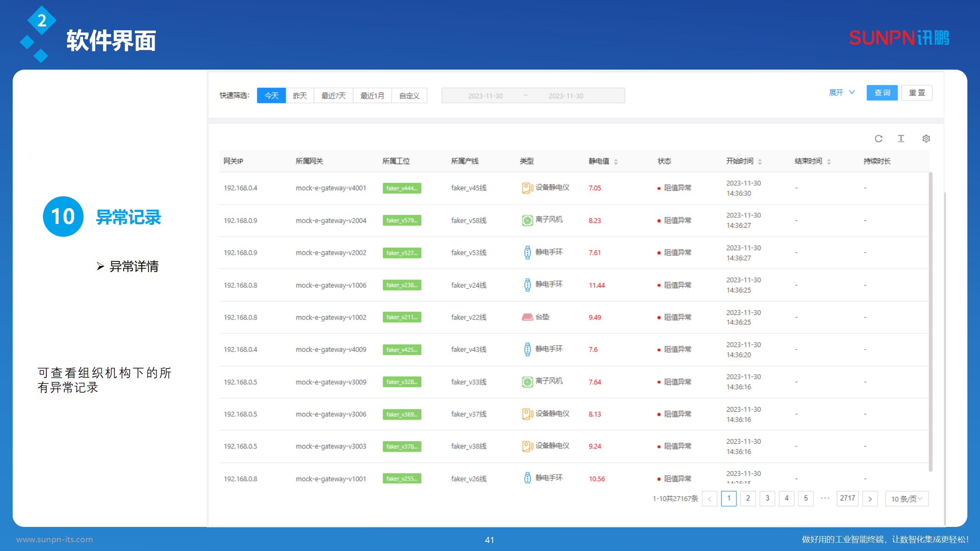Open the 10 条/页 page size dropdown
980x551 pixels.
[906, 499]
